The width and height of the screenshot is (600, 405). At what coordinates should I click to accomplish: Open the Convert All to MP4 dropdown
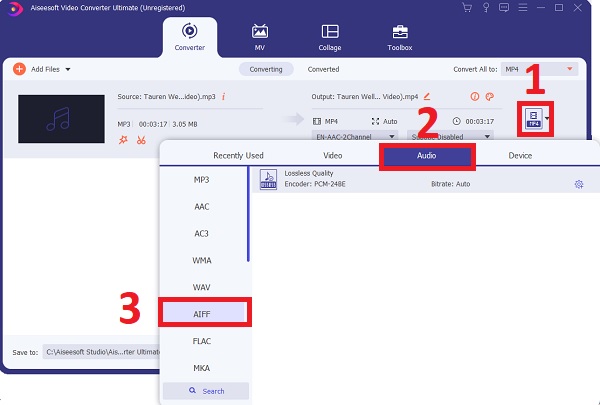tap(540, 69)
